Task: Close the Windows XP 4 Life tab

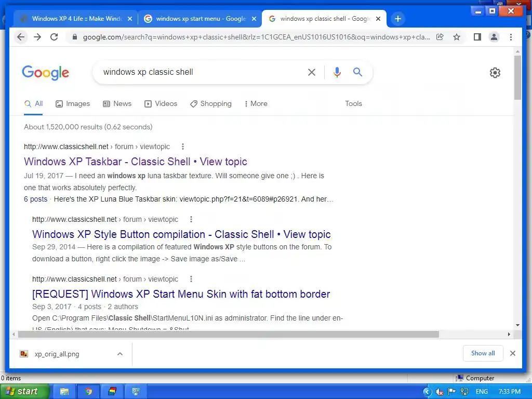Action: (129, 19)
